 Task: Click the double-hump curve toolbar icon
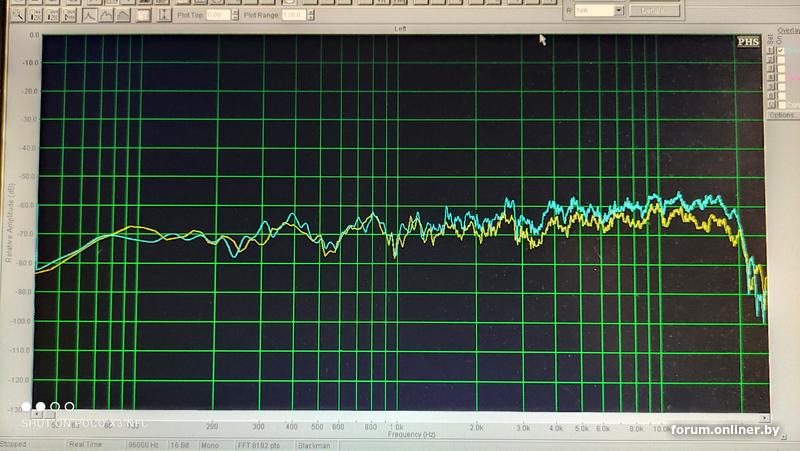pyautogui.click(x=106, y=15)
